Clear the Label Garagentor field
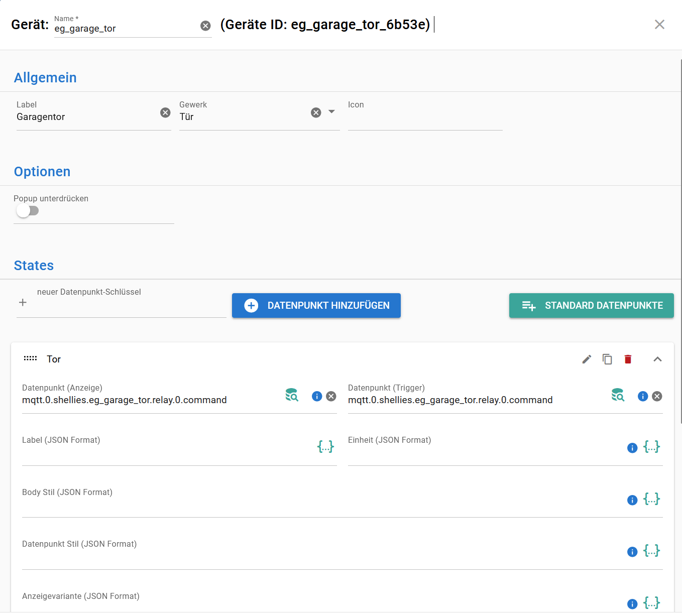The image size is (682, 616). tap(165, 112)
